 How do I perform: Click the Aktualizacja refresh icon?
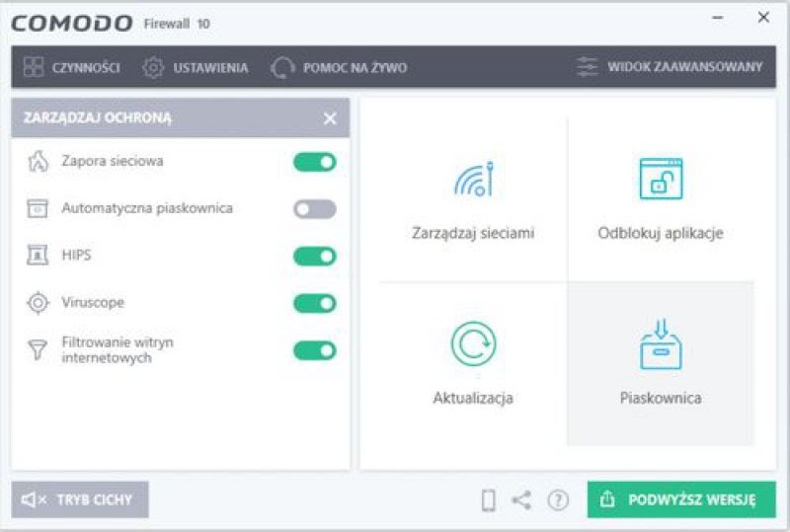point(473,343)
